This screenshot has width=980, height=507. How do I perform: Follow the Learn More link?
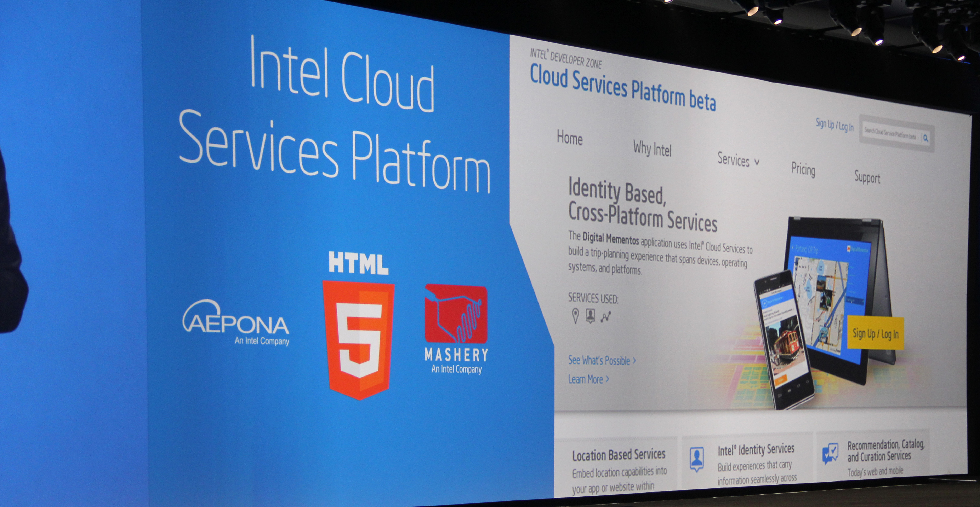(588, 379)
